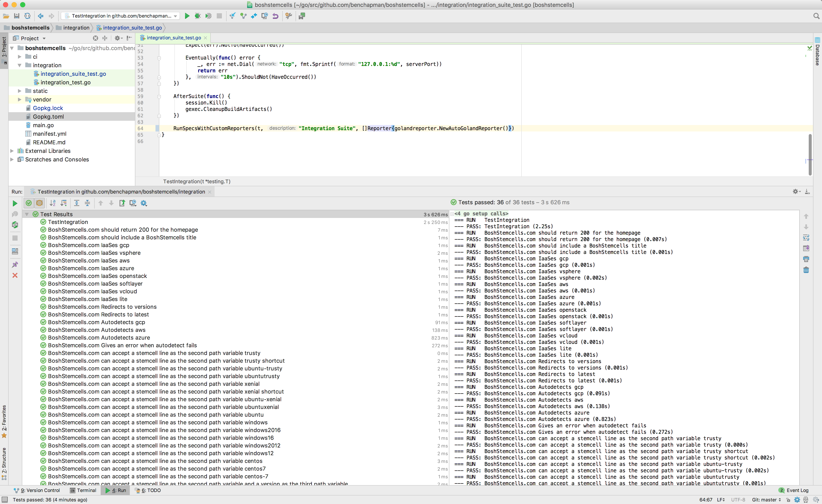
Task: Open the test runner settings gear
Action: (144, 203)
